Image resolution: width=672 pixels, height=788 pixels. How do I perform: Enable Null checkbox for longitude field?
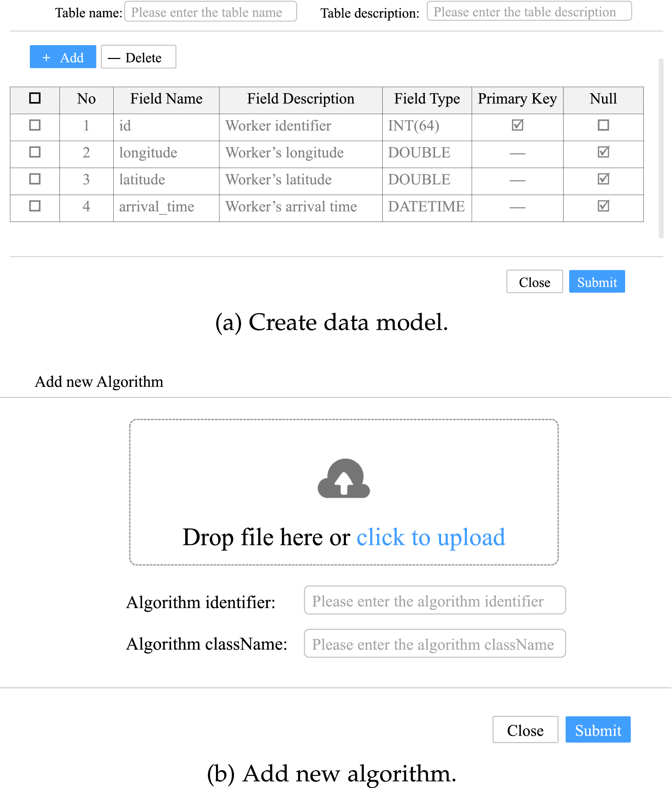[x=603, y=152]
